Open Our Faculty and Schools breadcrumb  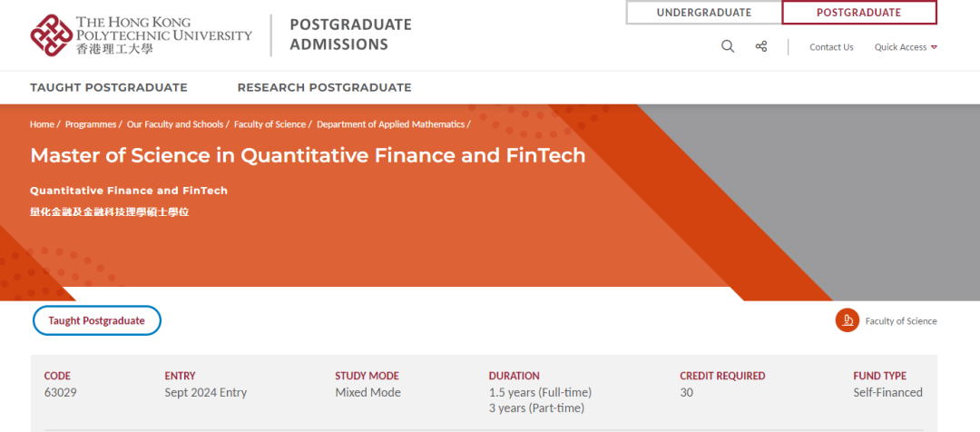pos(175,124)
